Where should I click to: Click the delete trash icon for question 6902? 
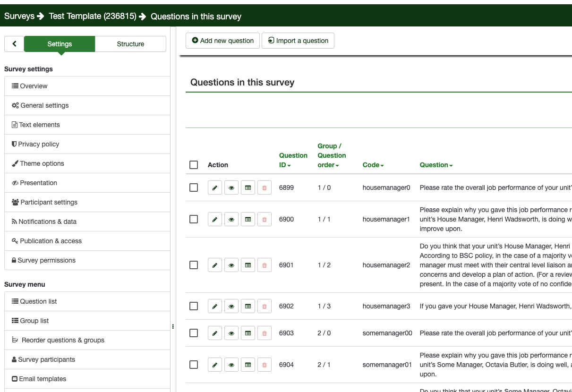click(265, 306)
